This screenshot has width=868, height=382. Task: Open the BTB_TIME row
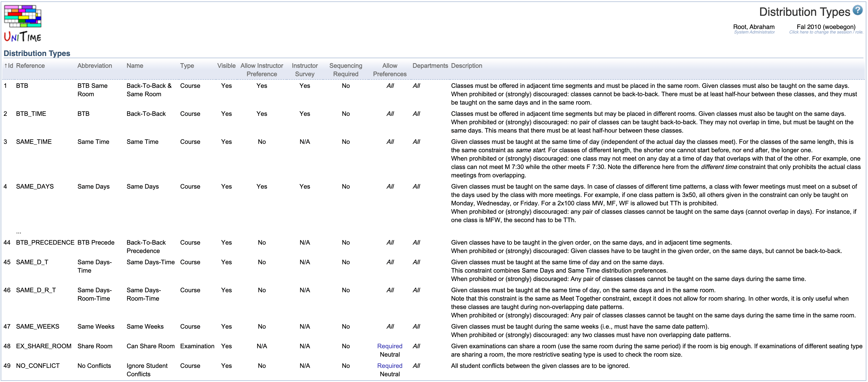coord(31,114)
